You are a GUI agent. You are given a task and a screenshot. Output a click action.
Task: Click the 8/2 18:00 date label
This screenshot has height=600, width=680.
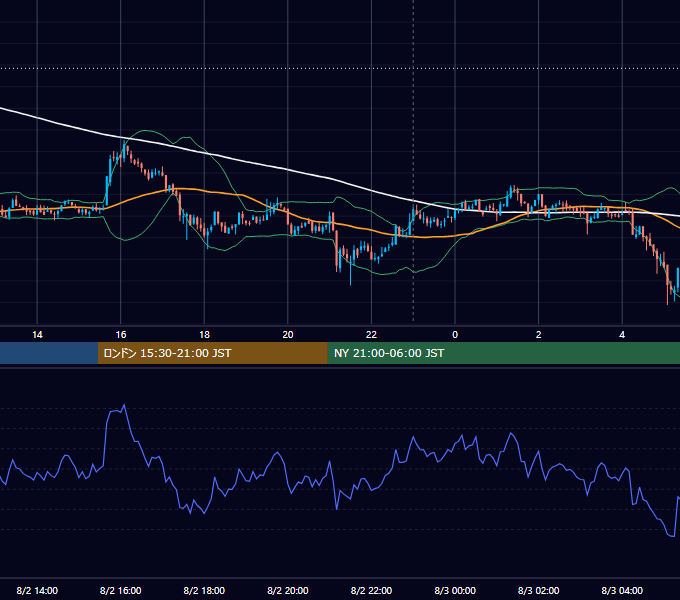point(204,590)
